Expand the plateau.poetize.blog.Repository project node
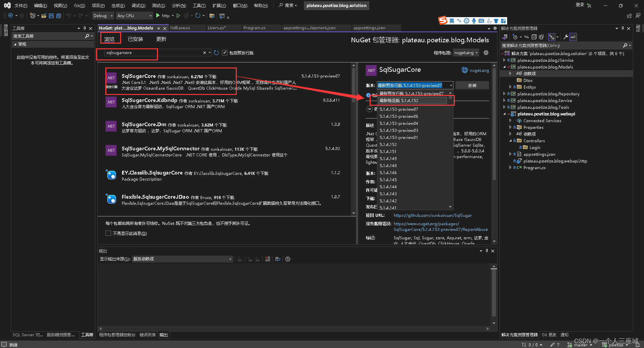Viewport: 644px width, 348px height. click(x=505, y=94)
